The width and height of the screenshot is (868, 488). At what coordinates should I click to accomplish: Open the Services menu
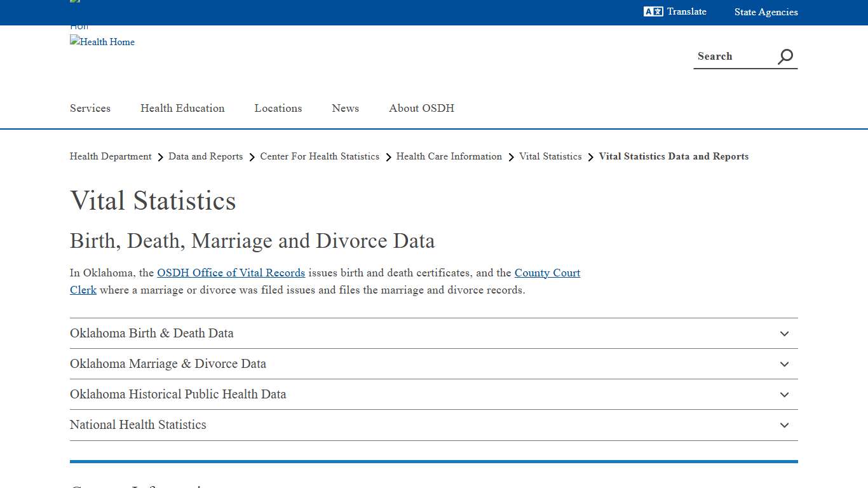[x=90, y=108]
